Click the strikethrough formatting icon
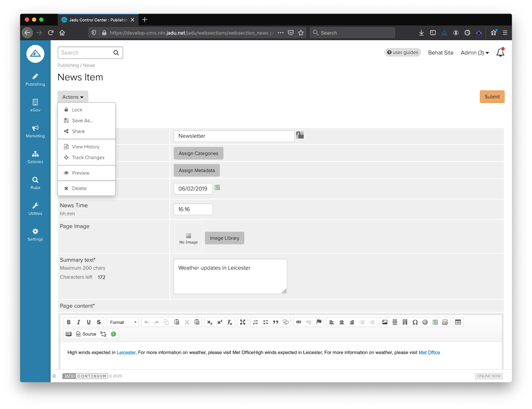Viewport: 532px width, 409px height. 99,322
